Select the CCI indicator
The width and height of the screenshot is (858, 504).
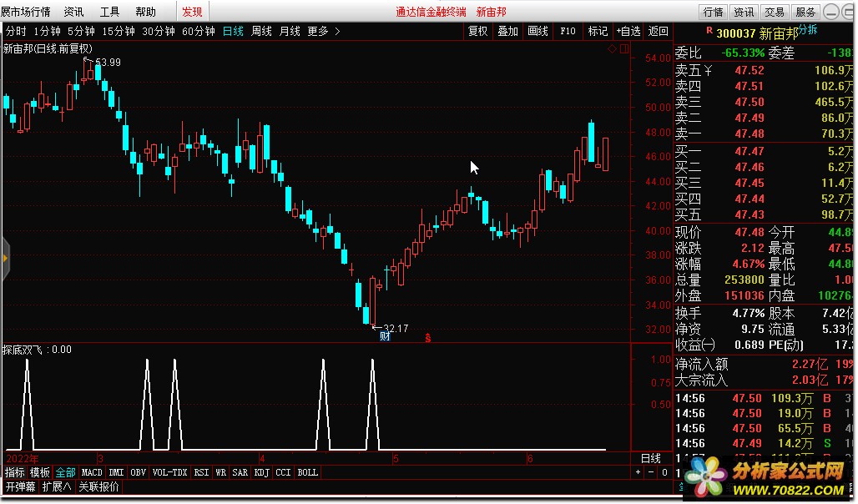284,472
